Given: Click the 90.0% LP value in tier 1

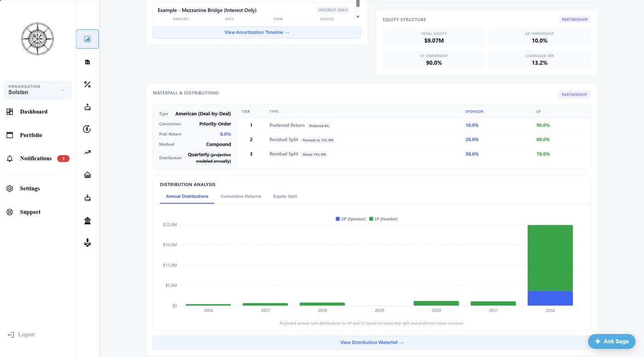Looking at the screenshot, I should coord(543,125).
